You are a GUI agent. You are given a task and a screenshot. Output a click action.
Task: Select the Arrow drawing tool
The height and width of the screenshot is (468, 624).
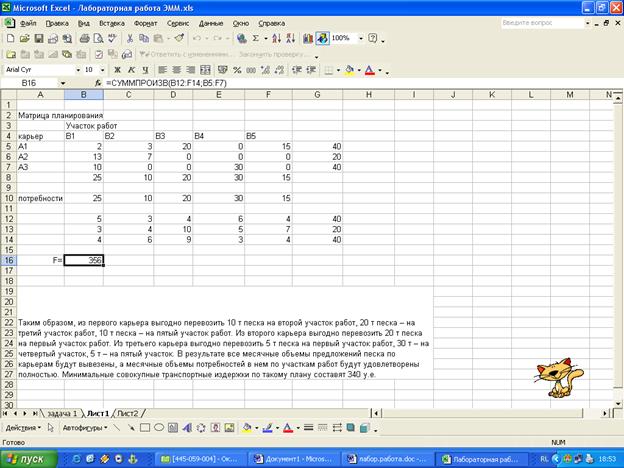(x=131, y=428)
